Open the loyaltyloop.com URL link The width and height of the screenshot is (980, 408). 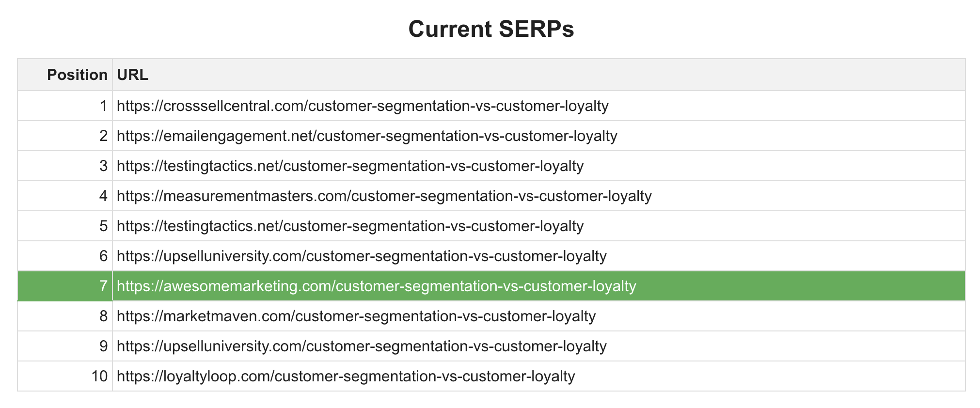pos(346,376)
